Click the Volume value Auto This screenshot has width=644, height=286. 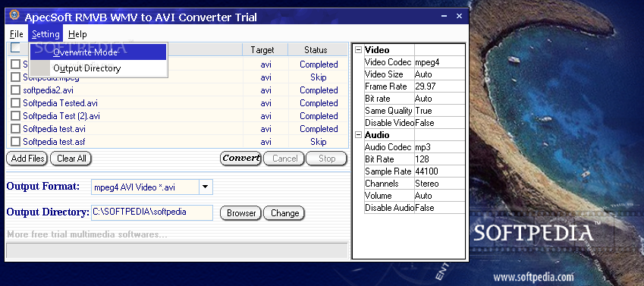439,196
